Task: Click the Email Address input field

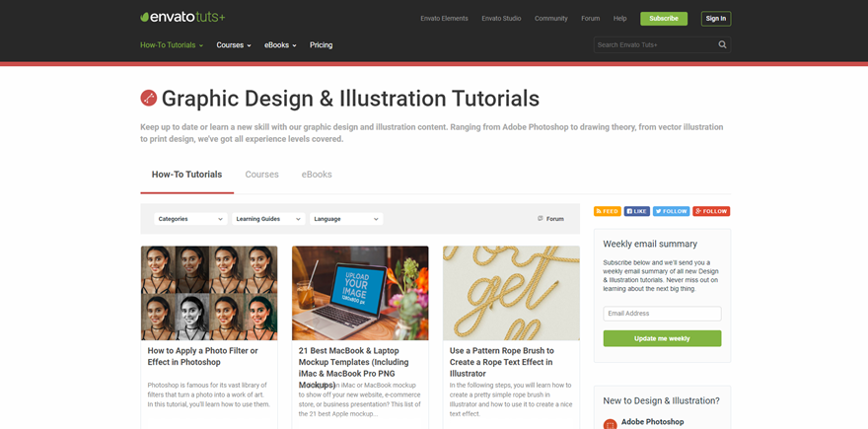Action: point(662,314)
